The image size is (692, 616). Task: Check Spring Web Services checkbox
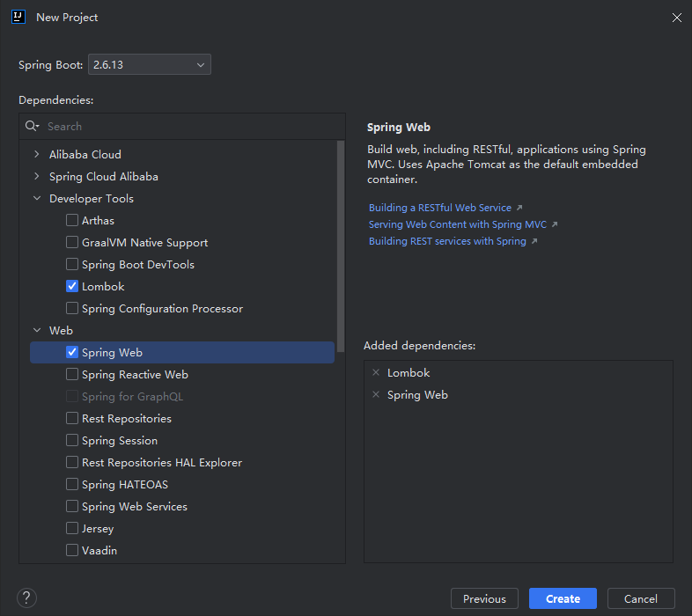pyautogui.click(x=72, y=506)
